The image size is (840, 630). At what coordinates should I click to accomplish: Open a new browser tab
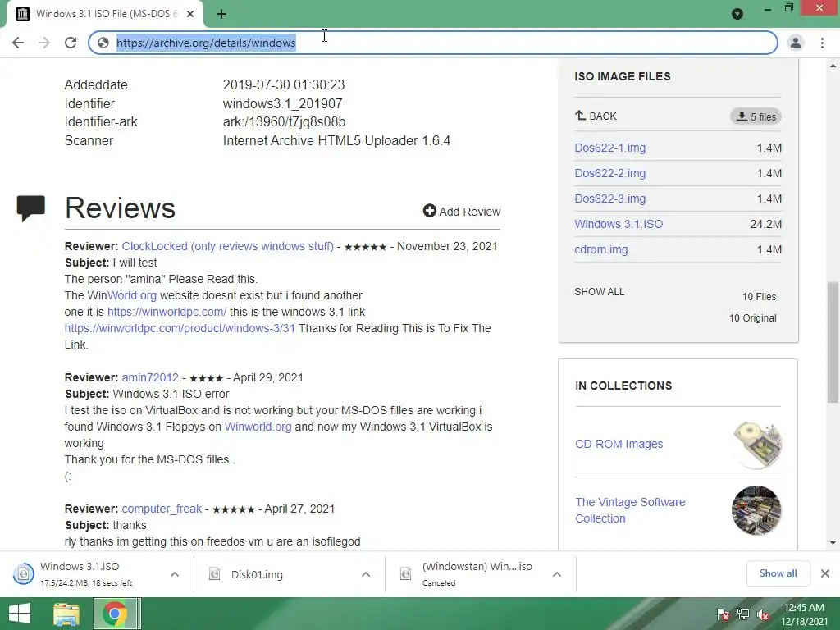pos(221,14)
